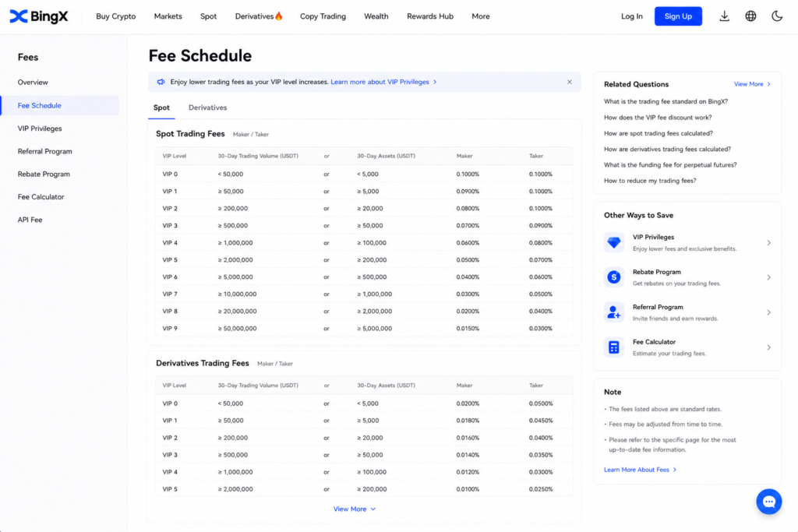798x532 pixels.
Task: Open Fee Calculator in sidebar
Action: click(41, 197)
